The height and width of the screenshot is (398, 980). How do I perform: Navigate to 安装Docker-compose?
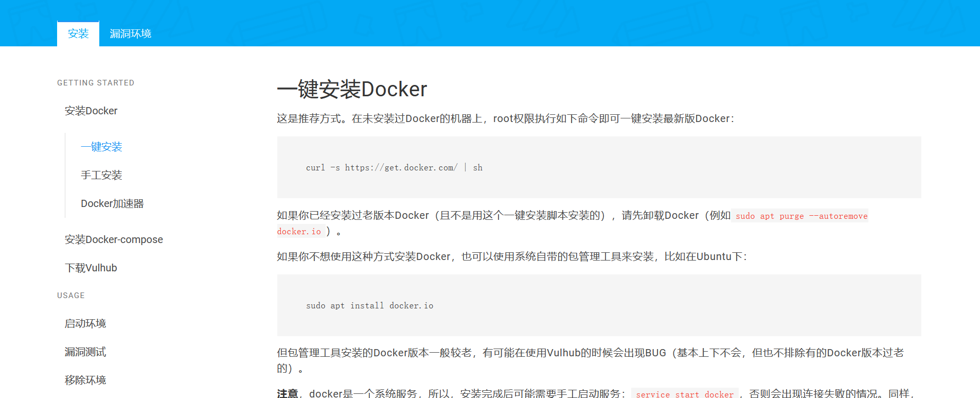pyautogui.click(x=114, y=239)
